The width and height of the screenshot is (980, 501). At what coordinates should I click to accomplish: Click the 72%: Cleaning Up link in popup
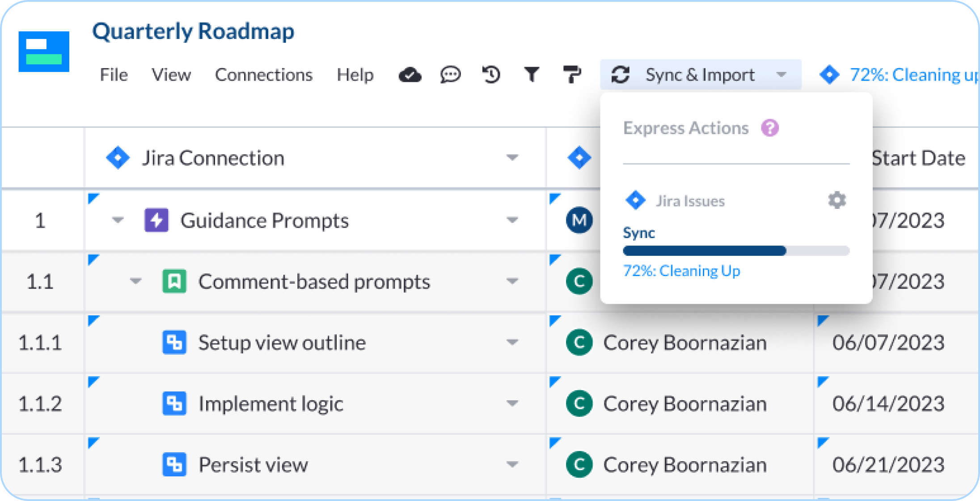pyautogui.click(x=682, y=271)
